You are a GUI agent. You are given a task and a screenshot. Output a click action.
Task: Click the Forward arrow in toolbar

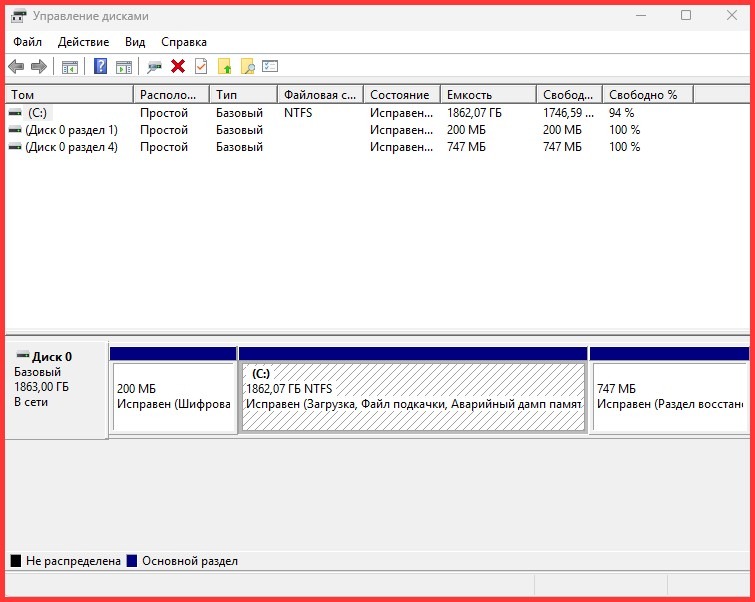[x=39, y=67]
